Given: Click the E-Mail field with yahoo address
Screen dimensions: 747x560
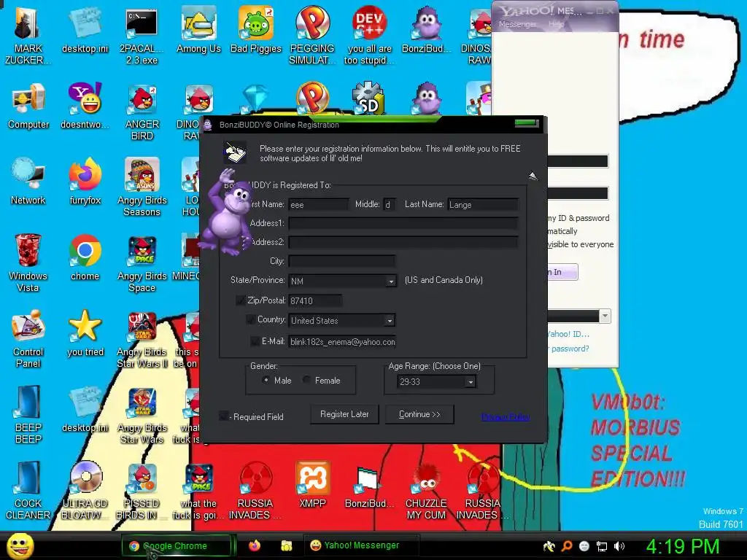Looking at the screenshot, I should click(x=342, y=342).
